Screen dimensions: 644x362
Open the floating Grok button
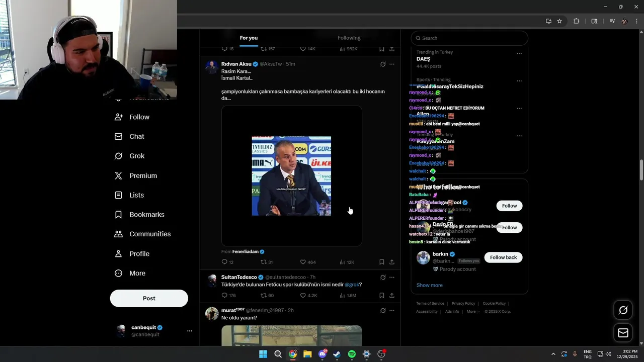[623, 310]
